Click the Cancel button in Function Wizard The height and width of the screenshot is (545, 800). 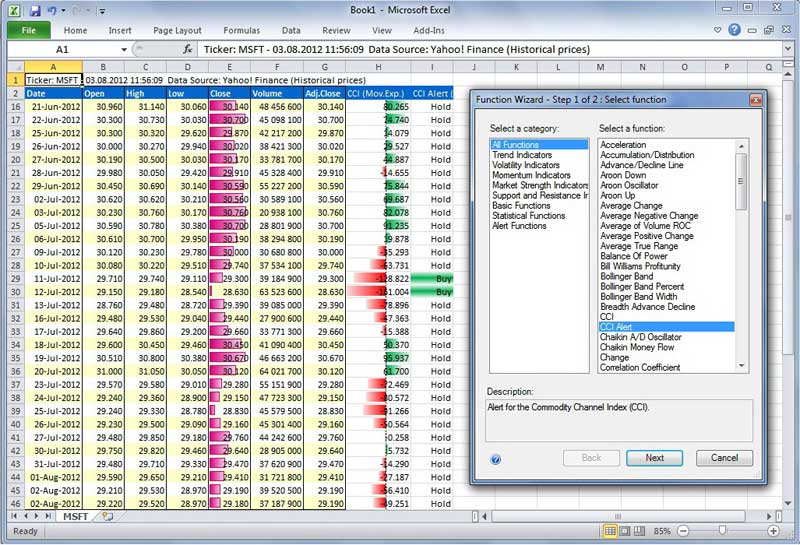(x=724, y=458)
